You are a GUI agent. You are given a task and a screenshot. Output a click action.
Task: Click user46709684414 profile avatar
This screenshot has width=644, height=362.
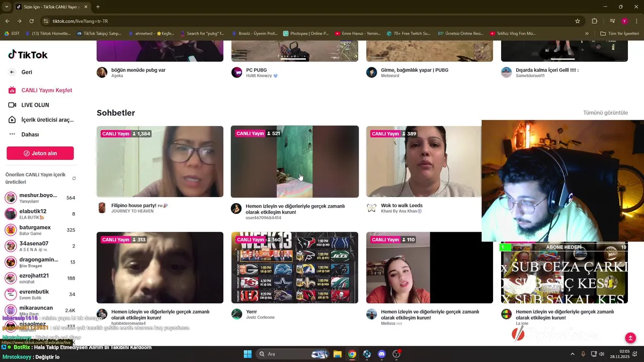(x=236, y=208)
